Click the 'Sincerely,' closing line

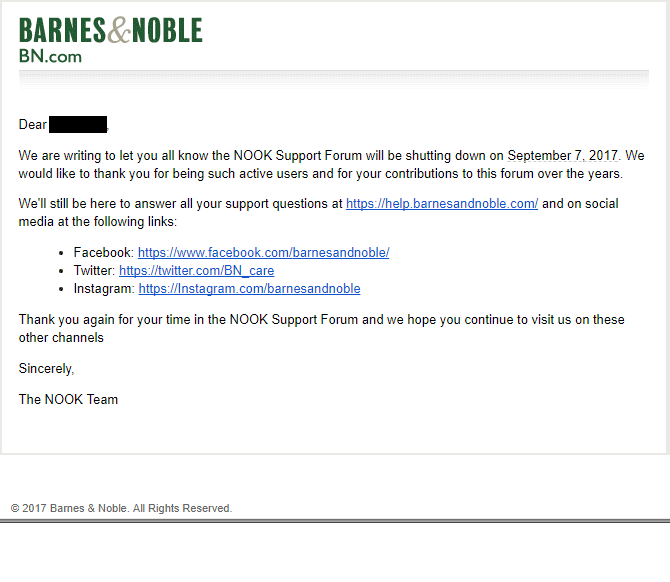pos(47,368)
